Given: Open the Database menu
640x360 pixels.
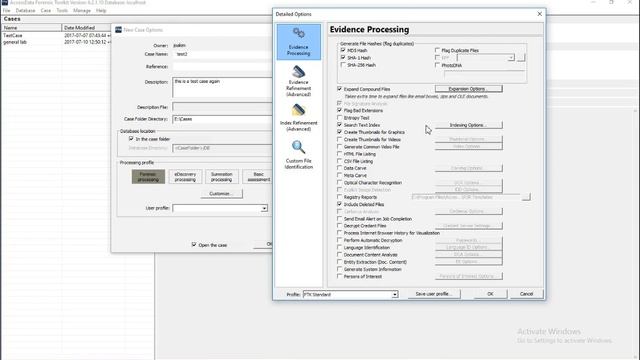Looking at the screenshot, I should [x=25, y=11].
